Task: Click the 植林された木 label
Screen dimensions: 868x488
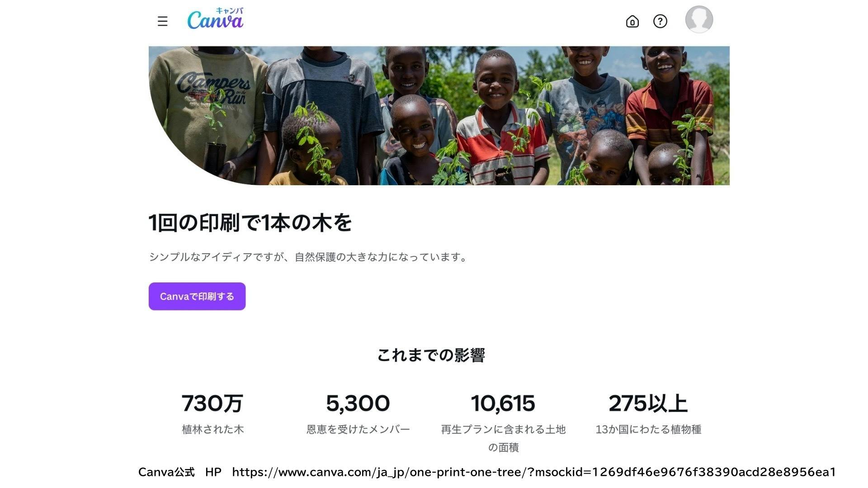Action: pos(212,429)
